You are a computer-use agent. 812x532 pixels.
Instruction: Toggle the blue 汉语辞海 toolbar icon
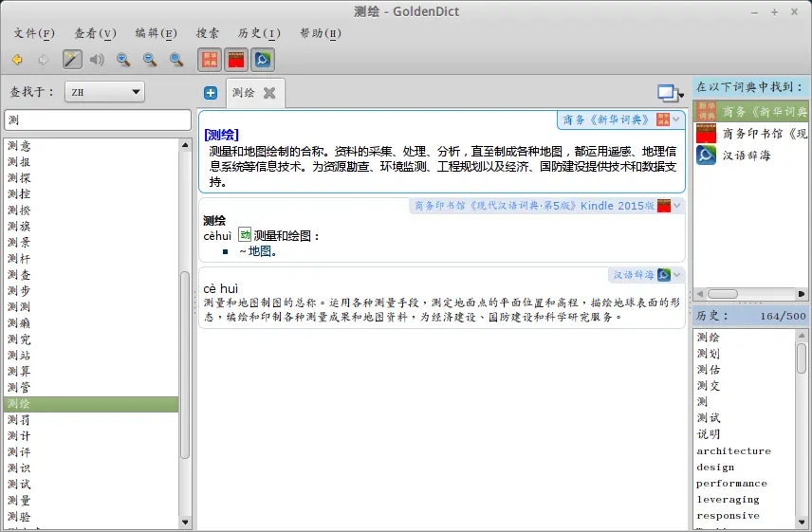263,60
